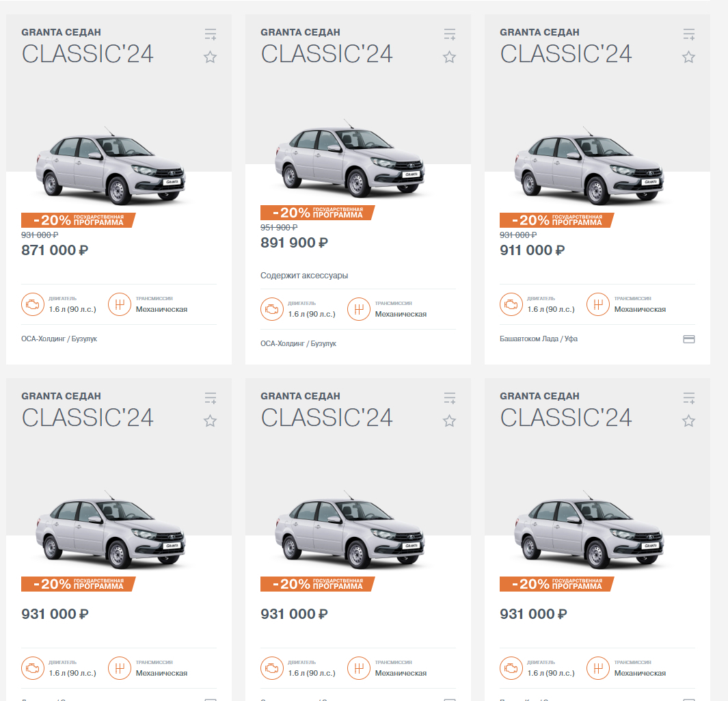Click crossed-out 951 900 ₽ old price

(279, 228)
